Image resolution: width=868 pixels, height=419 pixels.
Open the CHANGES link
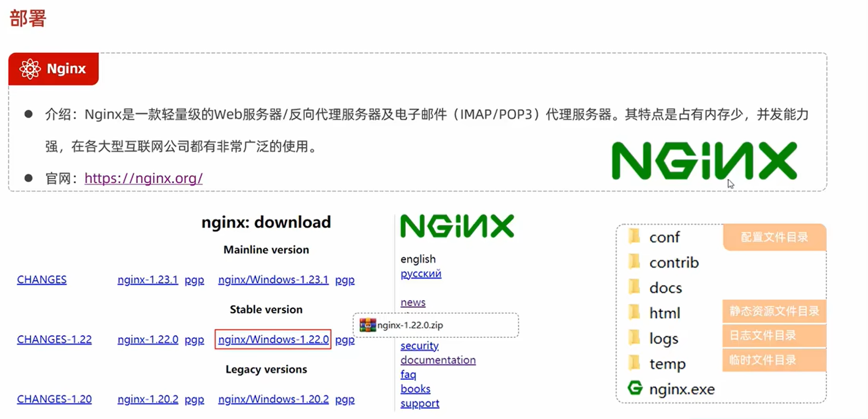(42, 280)
